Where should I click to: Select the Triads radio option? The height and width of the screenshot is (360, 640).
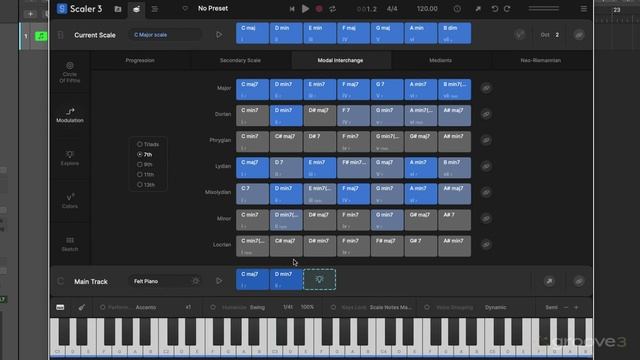point(140,144)
